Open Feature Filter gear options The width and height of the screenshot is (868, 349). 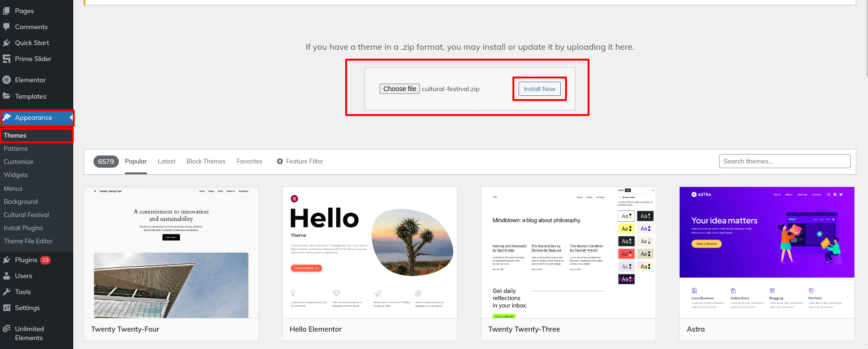[280, 161]
